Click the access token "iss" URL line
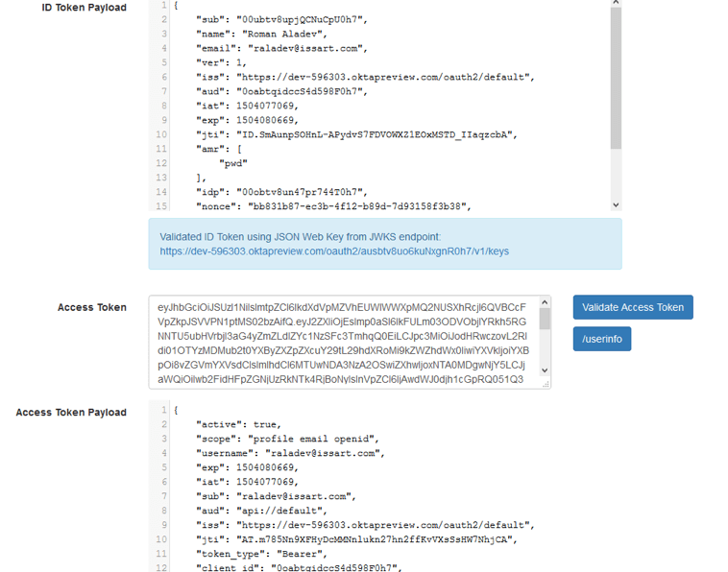Screen dimensions: 728x572 click(x=365, y=525)
